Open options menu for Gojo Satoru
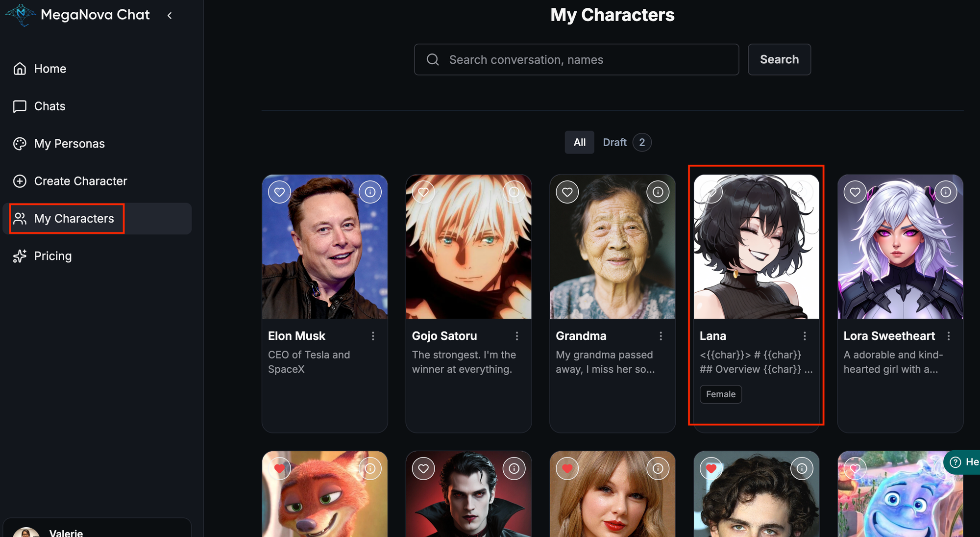Viewport: 980px width, 537px height. click(516, 336)
